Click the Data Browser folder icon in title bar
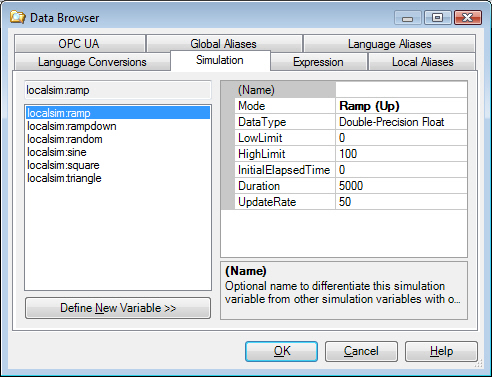The image size is (493, 377). pos(17,17)
